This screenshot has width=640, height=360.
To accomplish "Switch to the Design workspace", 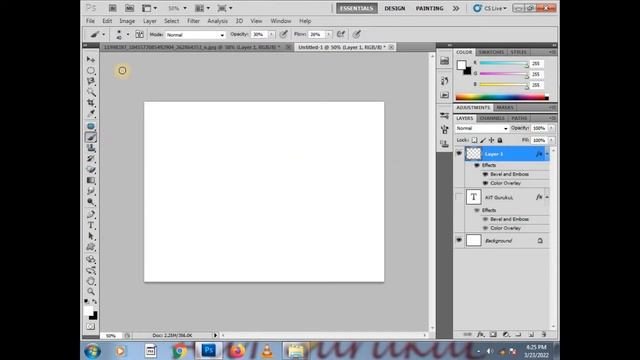I will [x=394, y=8].
